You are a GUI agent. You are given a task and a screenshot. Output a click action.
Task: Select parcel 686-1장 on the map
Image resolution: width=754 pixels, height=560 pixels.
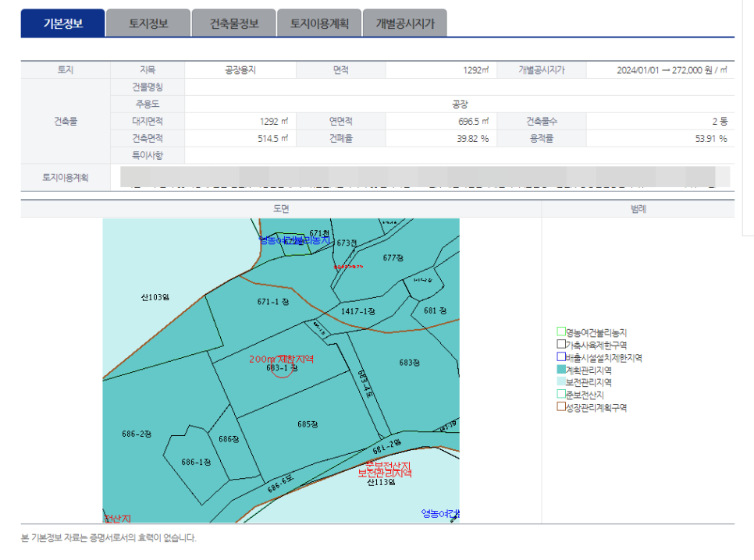(x=196, y=462)
